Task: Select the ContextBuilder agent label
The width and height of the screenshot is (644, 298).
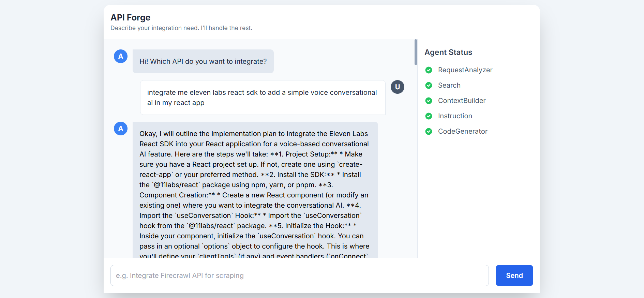Action: tap(462, 101)
